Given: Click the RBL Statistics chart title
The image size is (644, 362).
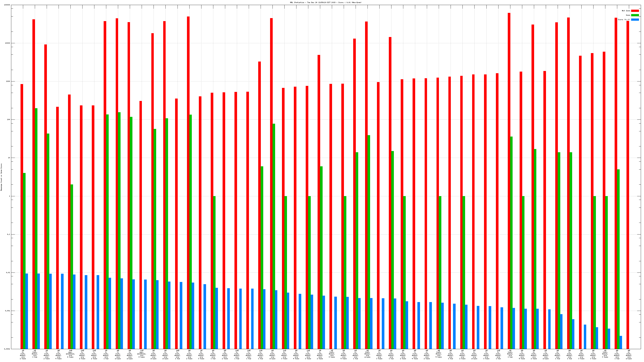Looking at the screenshot, I should click(x=325, y=2).
